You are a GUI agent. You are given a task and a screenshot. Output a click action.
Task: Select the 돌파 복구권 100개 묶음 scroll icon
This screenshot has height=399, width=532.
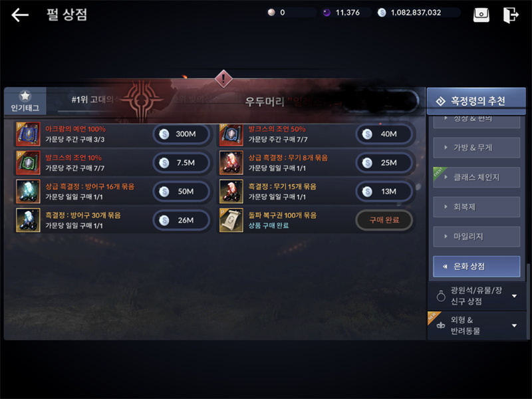(231, 220)
